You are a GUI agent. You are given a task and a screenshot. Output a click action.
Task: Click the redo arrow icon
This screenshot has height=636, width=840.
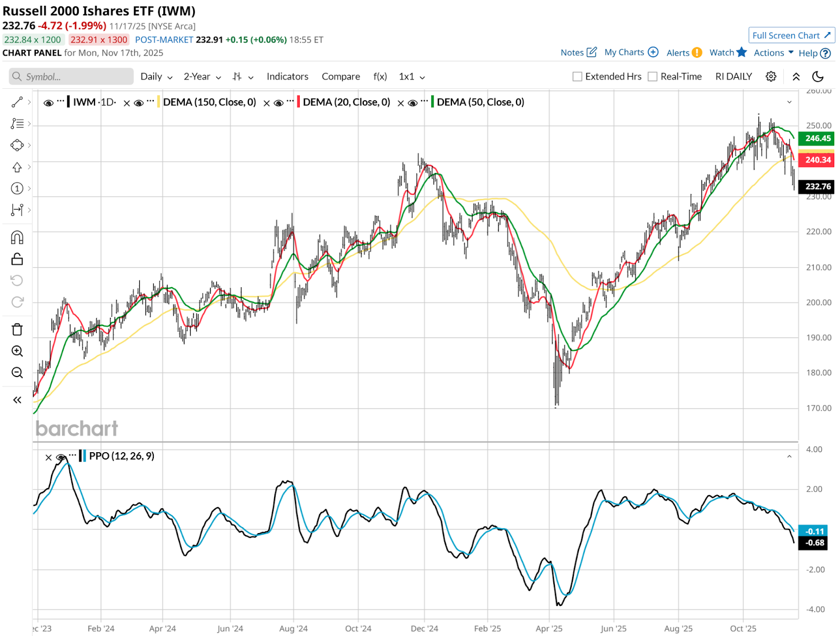pos(17,302)
